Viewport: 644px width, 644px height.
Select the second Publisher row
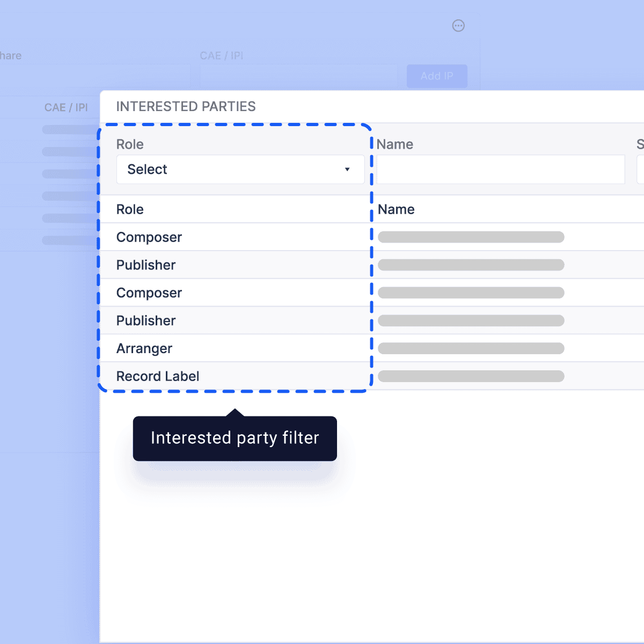coord(146,321)
